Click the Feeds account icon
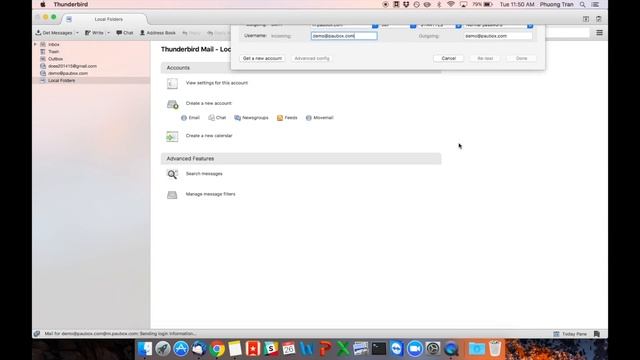 click(x=280, y=118)
